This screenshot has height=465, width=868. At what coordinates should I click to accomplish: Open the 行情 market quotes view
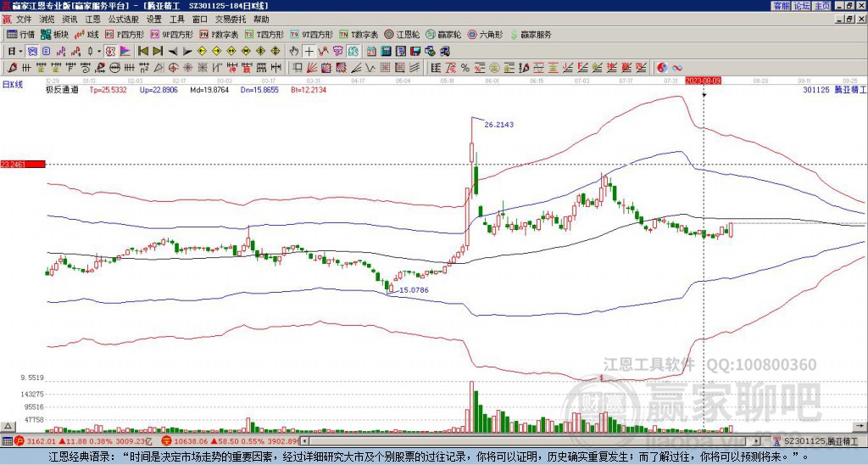coord(20,34)
